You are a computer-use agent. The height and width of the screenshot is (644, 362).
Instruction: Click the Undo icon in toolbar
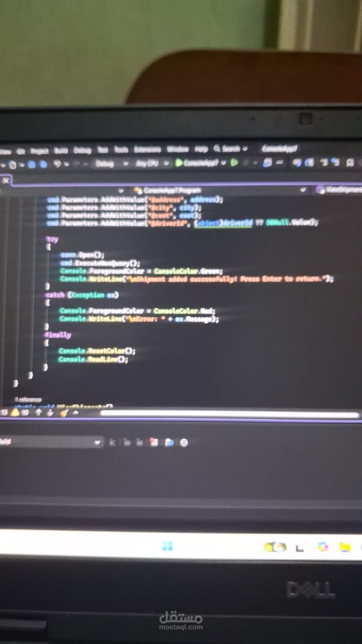pos(57,164)
